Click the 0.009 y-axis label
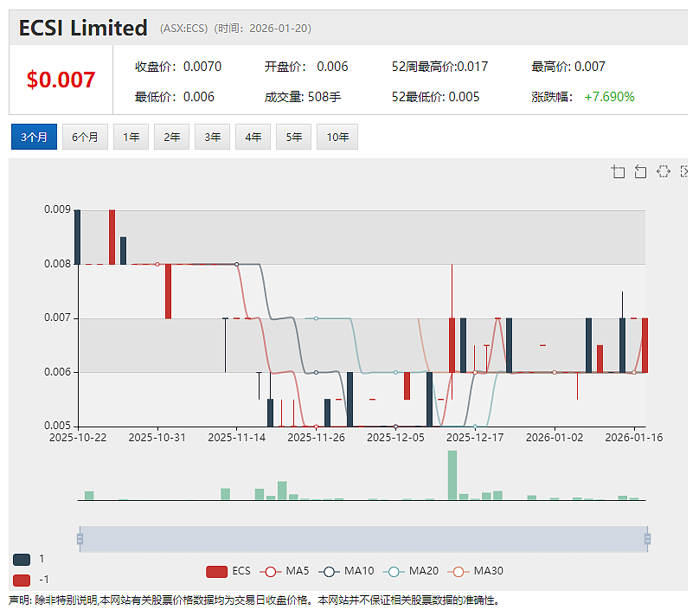 tap(57, 209)
